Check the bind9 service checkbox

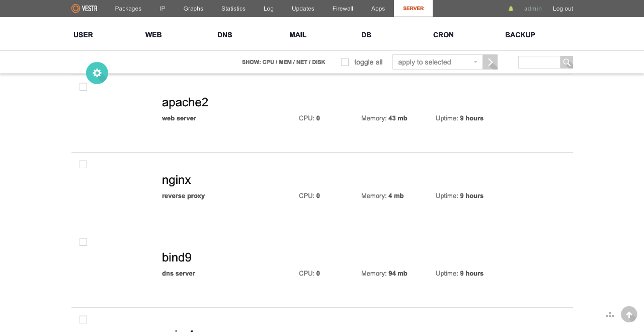(x=84, y=242)
